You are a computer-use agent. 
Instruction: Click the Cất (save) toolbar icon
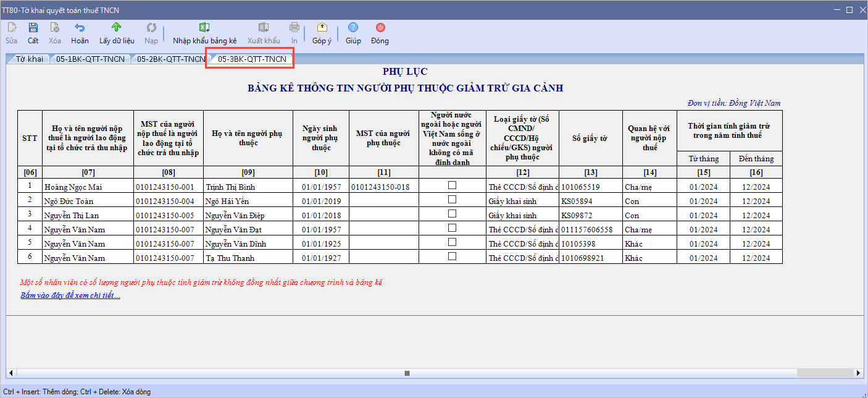pyautogui.click(x=33, y=28)
